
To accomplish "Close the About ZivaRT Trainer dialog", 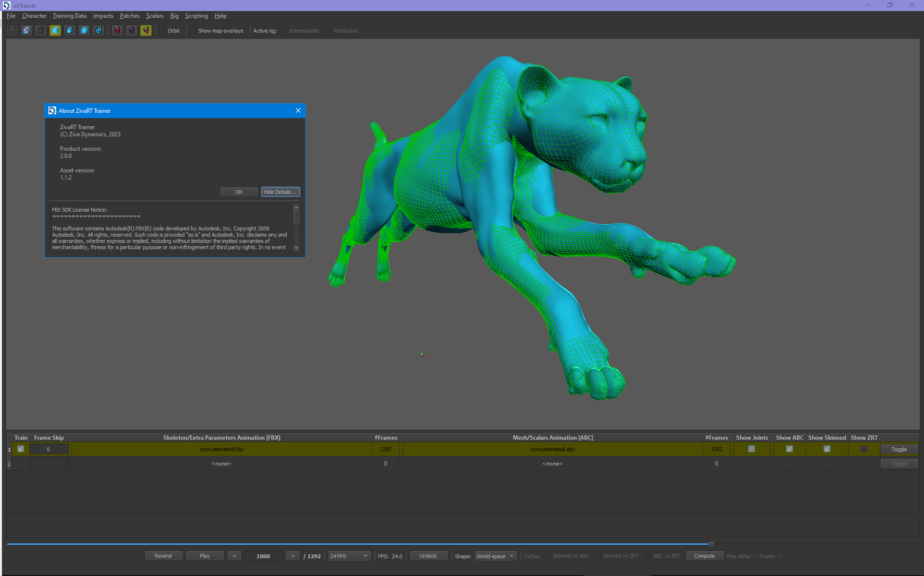I will click(x=298, y=110).
